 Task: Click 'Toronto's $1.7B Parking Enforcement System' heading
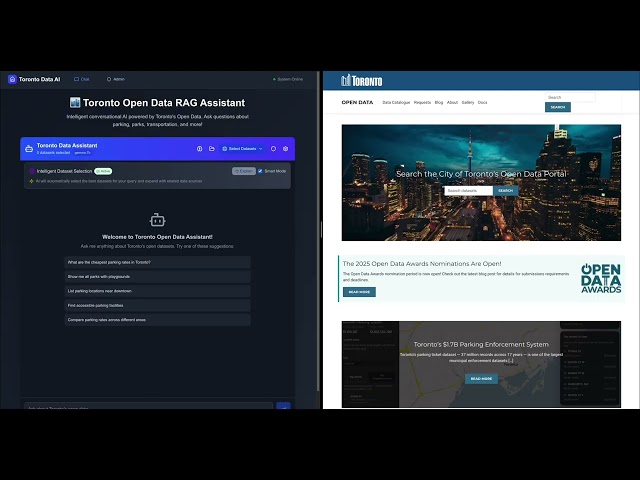(481, 344)
